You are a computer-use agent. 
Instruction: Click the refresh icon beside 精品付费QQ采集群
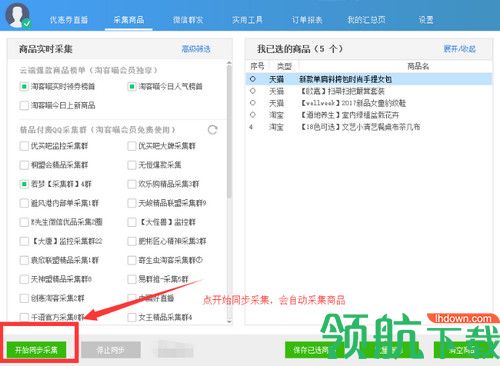pyautogui.click(x=213, y=130)
